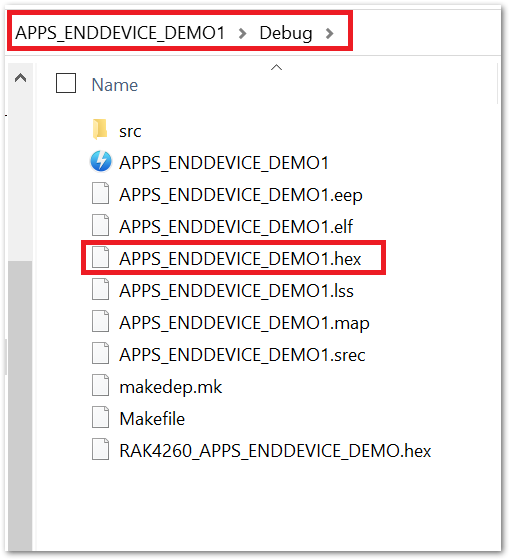Open the src folder icon

click(100, 129)
